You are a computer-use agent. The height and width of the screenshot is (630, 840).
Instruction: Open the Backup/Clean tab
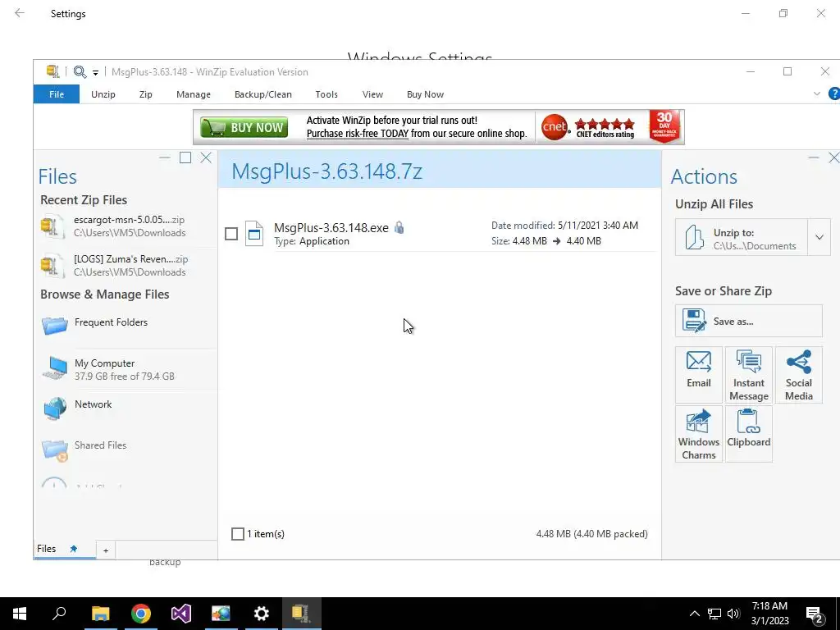click(x=263, y=94)
